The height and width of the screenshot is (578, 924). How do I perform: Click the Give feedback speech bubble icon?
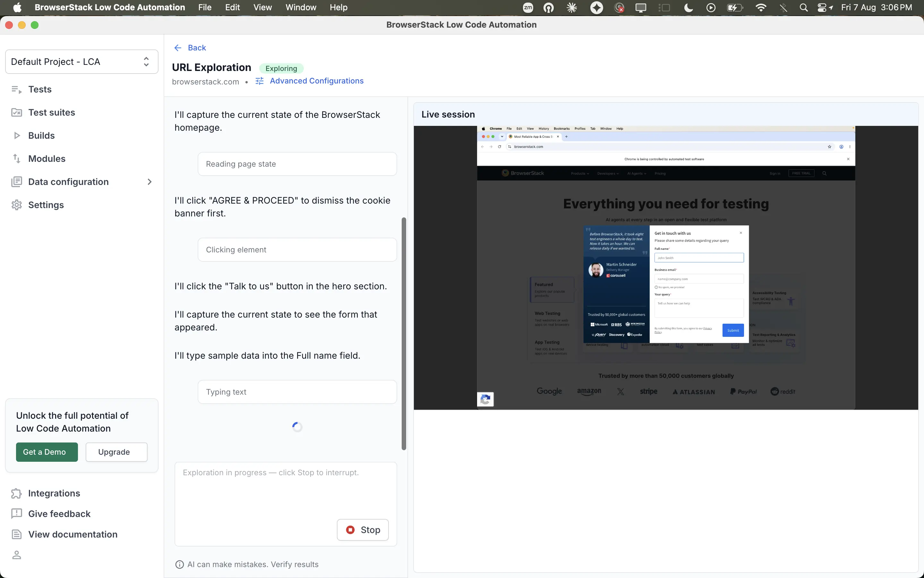16,514
